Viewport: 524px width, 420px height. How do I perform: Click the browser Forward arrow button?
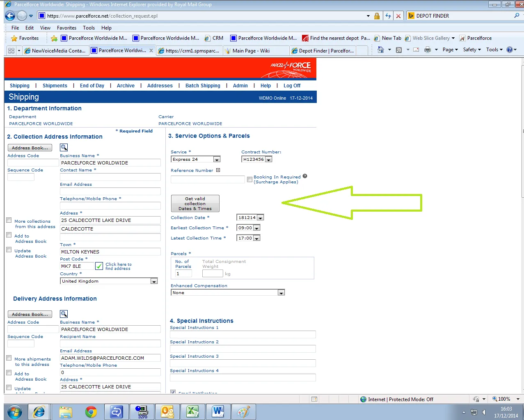point(22,16)
